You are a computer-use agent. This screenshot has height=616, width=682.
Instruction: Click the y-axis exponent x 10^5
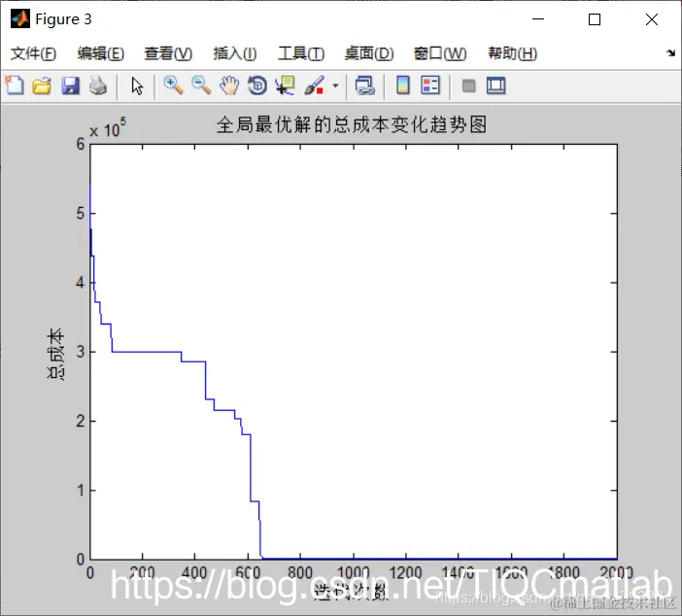pyautogui.click(x=108, y=128)
